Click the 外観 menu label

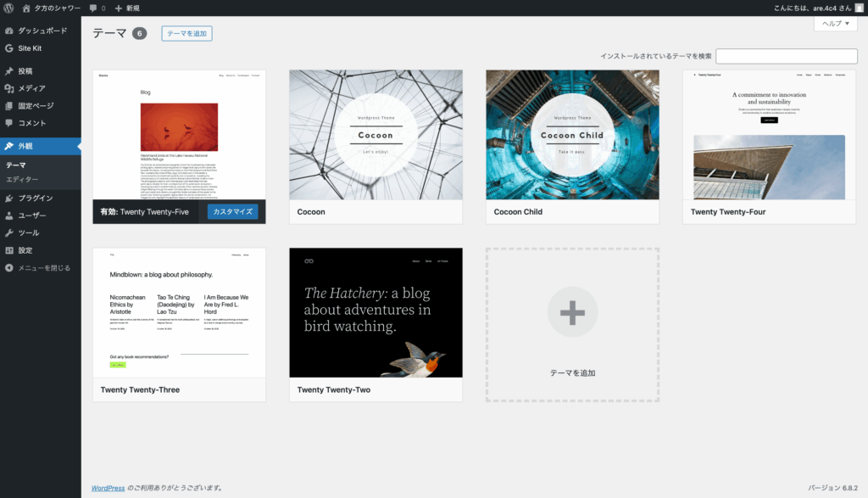[x=25, y=146]
